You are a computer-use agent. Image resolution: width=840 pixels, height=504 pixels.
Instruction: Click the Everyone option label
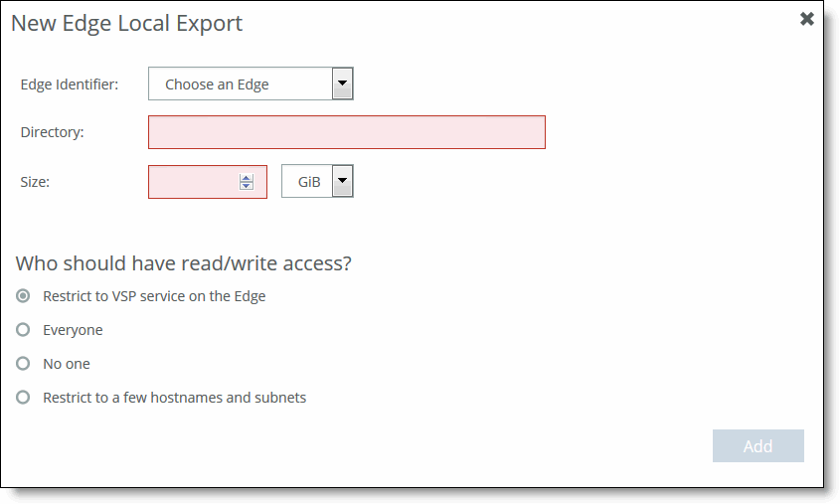pos(73,330)
